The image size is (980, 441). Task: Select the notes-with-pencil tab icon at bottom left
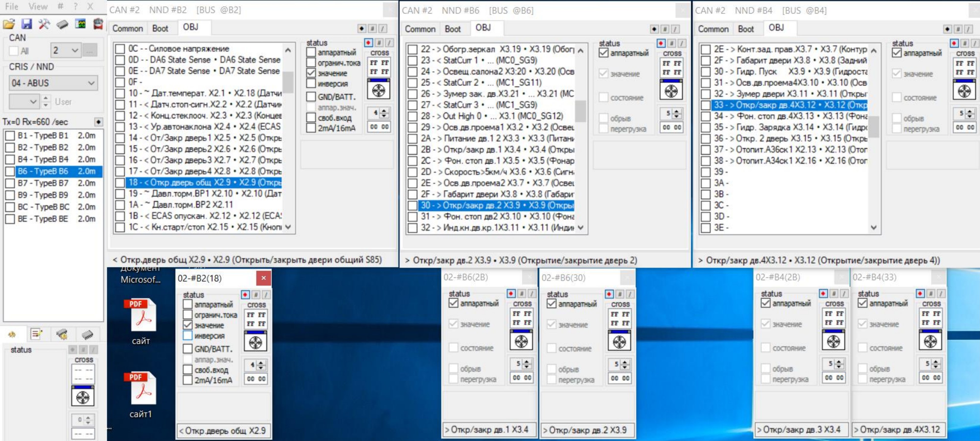(37, 334)
